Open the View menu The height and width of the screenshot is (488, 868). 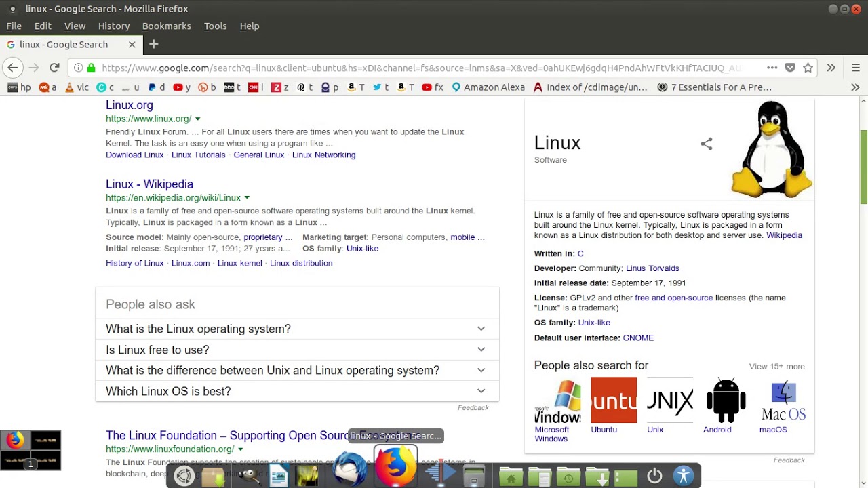point(75,26)
